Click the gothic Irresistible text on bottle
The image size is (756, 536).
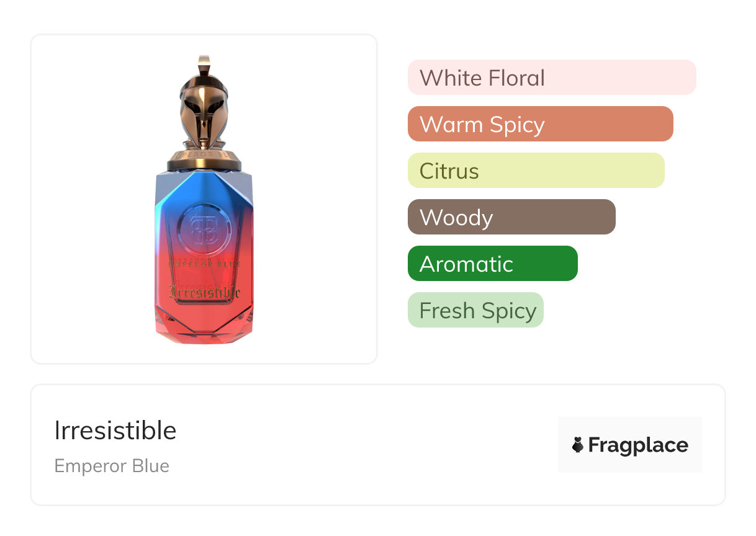[204, 291]
